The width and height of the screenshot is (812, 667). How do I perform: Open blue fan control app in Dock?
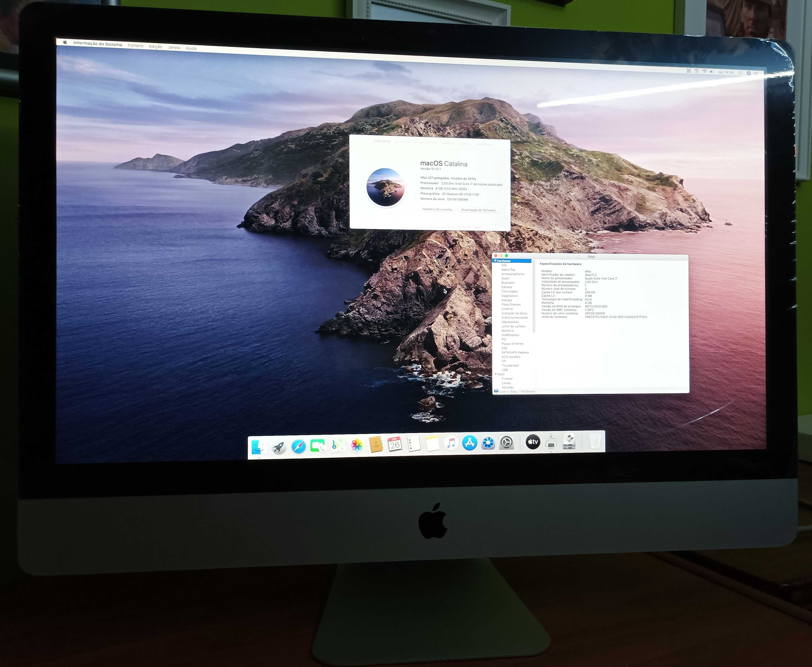(488, 443)
